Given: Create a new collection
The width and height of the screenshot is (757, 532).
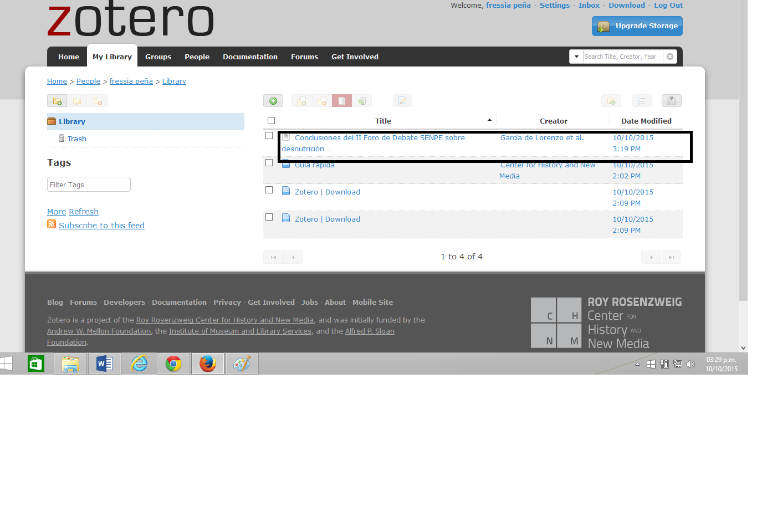Looking at the screenshot, I should 57,100.
